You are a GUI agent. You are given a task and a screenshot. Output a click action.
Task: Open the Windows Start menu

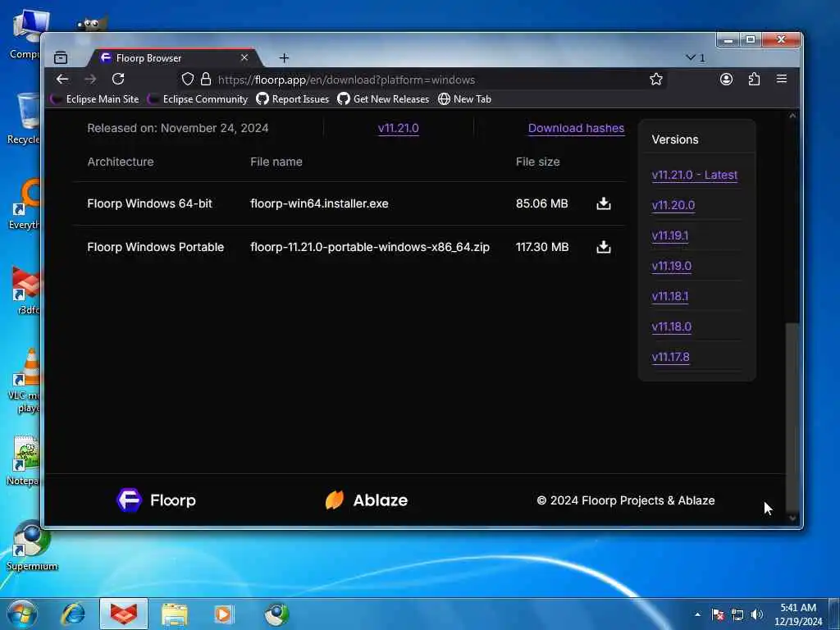coord(22,614)
